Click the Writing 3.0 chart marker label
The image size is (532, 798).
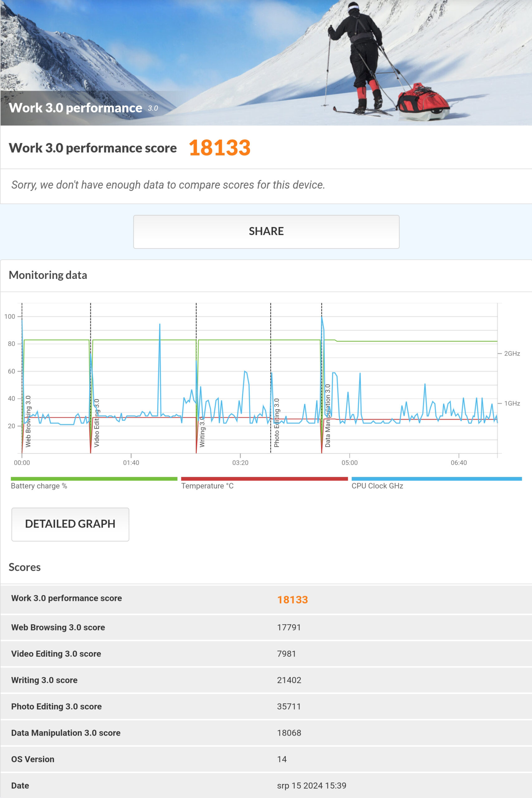click(202, 432)
